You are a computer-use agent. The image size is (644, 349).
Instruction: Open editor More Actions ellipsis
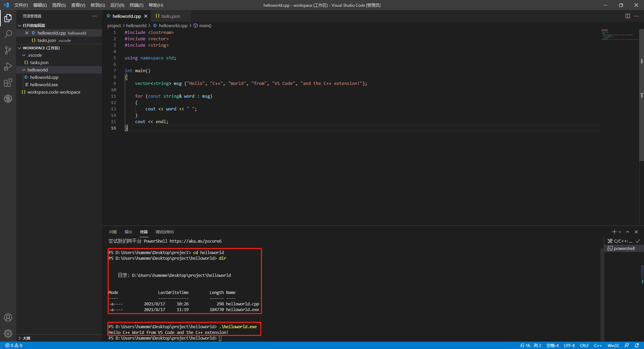[636, 16]
